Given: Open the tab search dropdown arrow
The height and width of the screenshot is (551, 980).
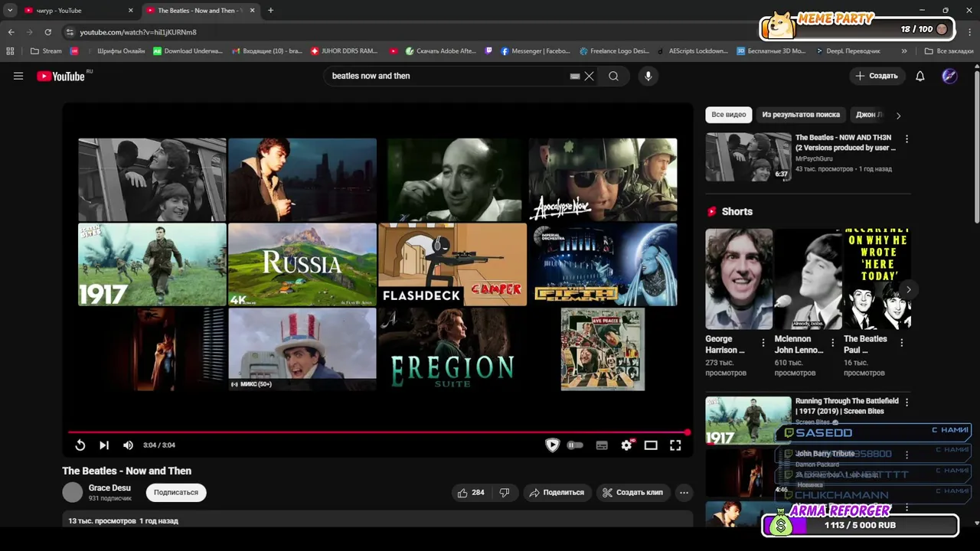Looking at the screenshot, I should (x=10, y=11).
